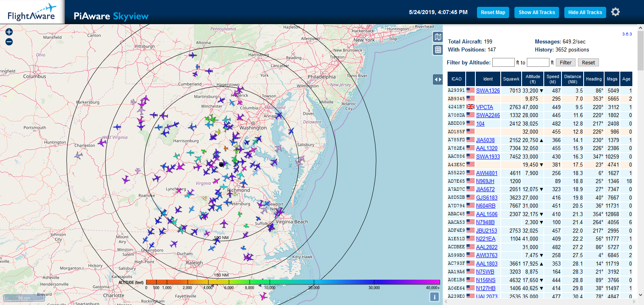The width and height of the screenshot is (644, 305).
Task: Sort table by Altitude (ft) header
Action: click(533, 79)
